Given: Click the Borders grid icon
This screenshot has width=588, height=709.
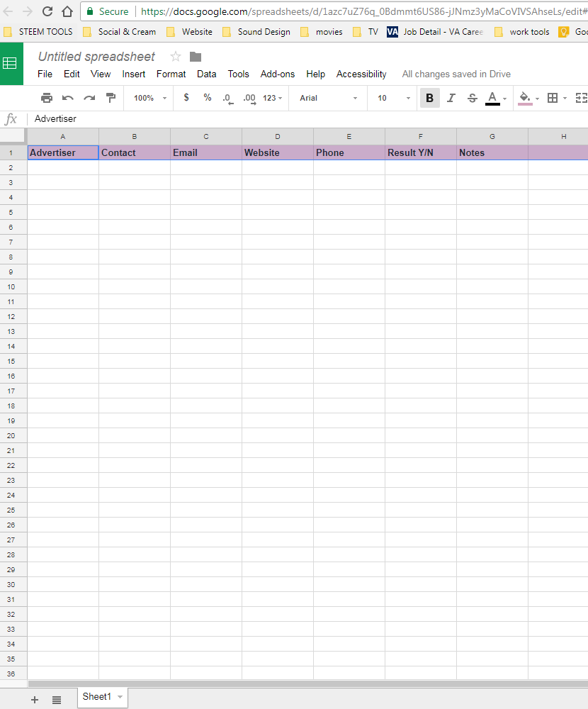Looking at the screenshot, I should pyautogui.click(x=553, y=98).
